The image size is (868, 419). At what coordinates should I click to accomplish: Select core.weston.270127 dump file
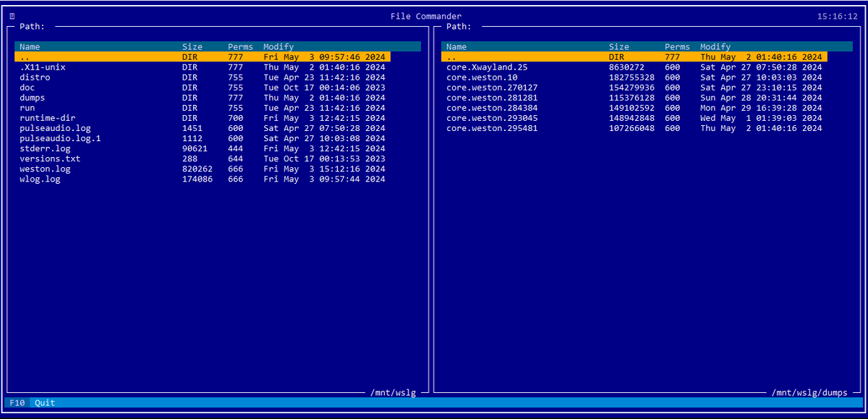pos(634,88)
